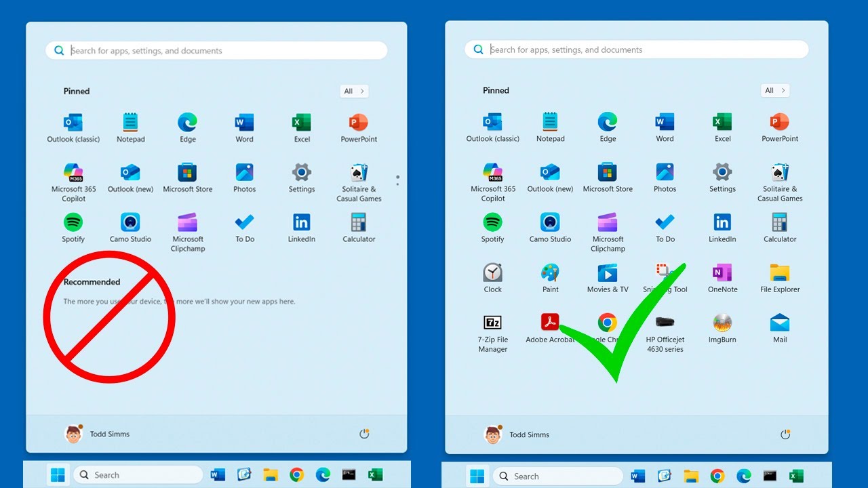Open Spotify in the right Start menu
The height and width of the screenshot is (488, 868).
(x=493, y=228)
